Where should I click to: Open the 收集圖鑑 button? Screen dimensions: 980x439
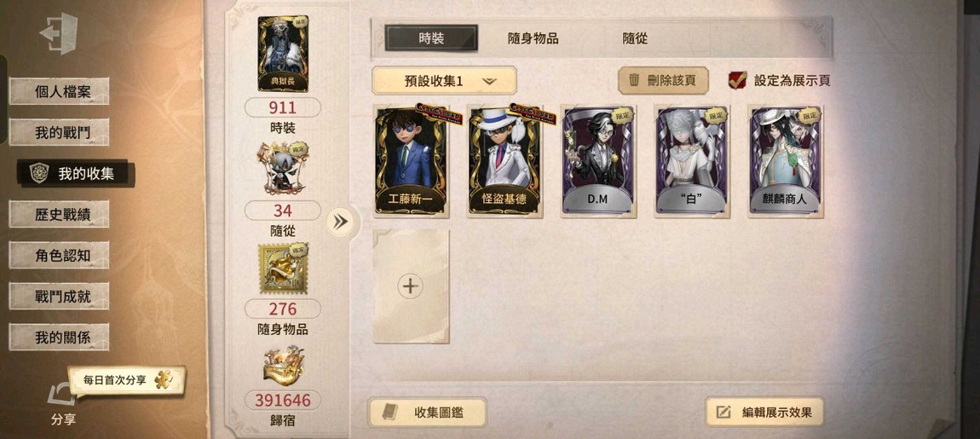(x=428, y=412)
